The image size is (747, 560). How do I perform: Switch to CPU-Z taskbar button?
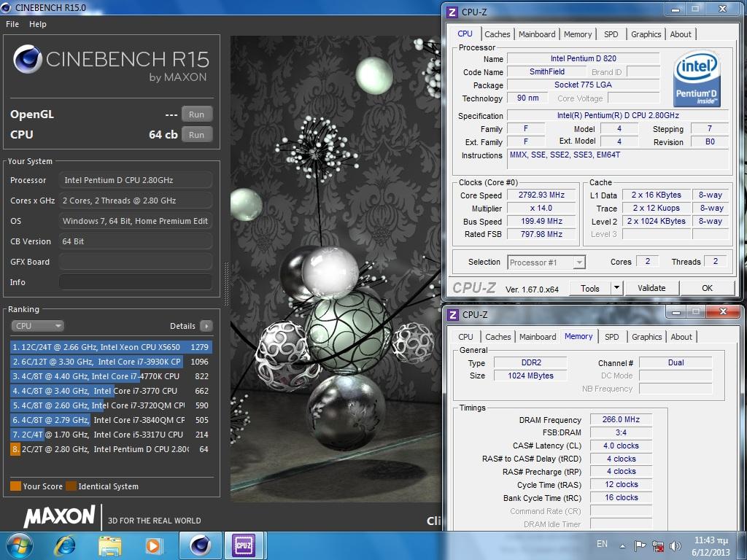coord(244,545)
